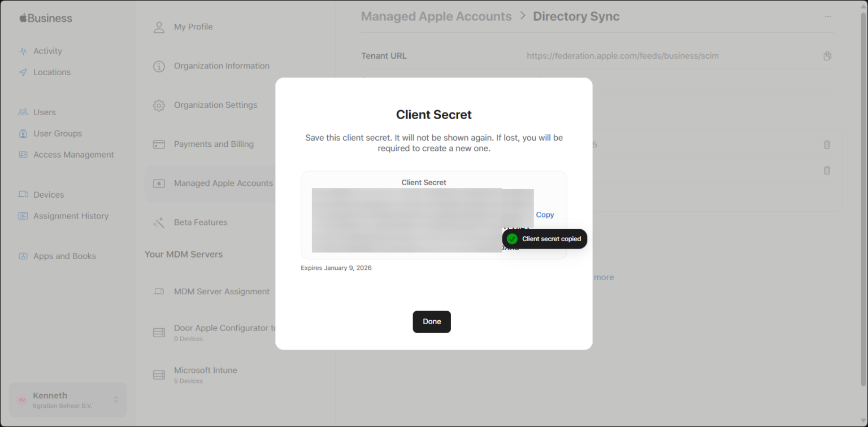Select Locations in the sidebar
Viewport: 868px width, 427px height.
click(x=51, y=72)
